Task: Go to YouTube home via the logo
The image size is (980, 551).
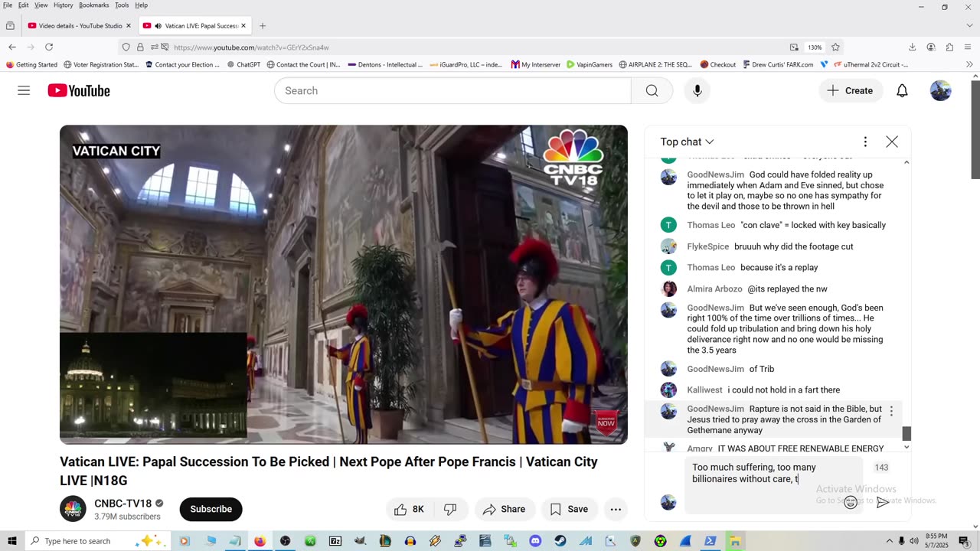Action: pyautogui.click(x=79, y=91)
